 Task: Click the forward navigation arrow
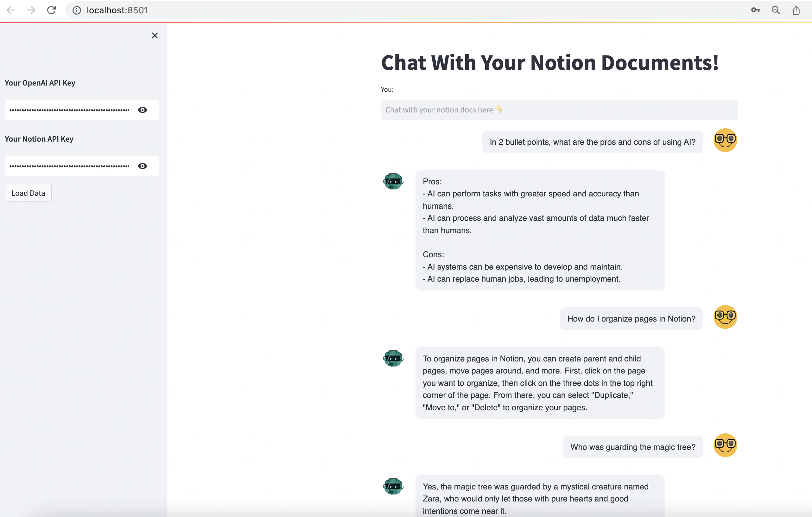(x=31, y=10)
